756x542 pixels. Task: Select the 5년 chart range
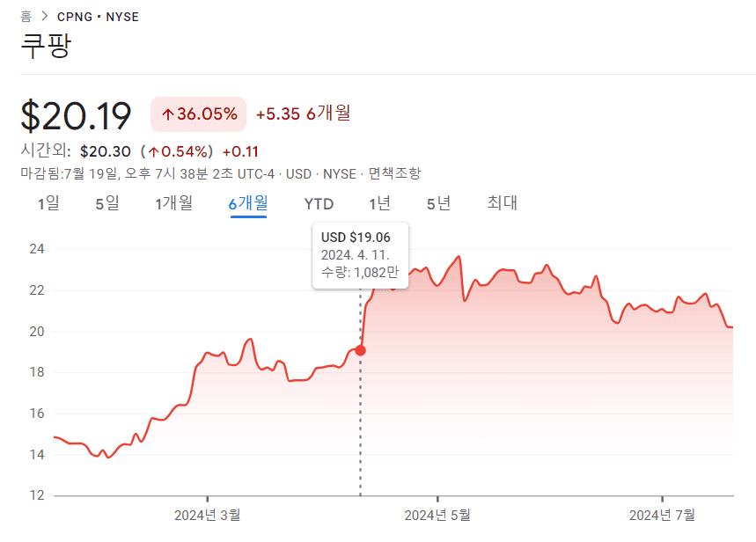tap(438, 203)
